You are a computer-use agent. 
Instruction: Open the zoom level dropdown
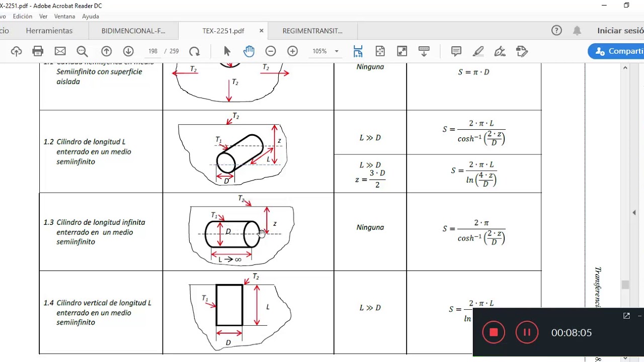(337, 51)
